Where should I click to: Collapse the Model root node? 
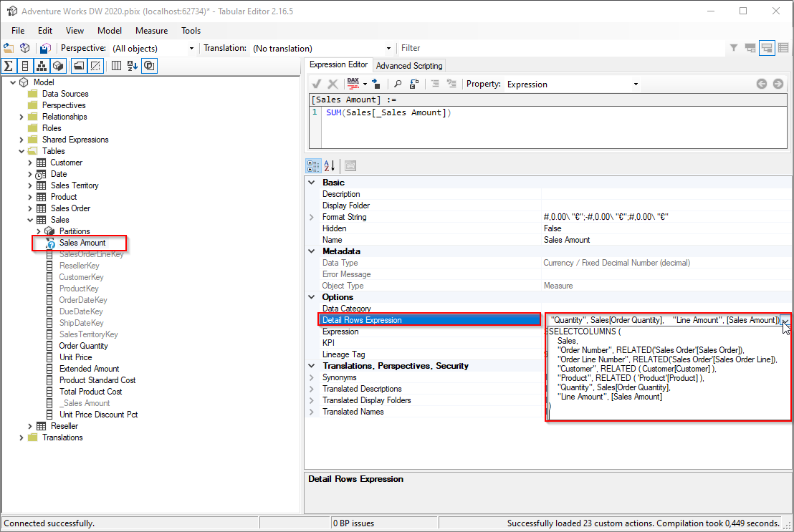point(13,82)
